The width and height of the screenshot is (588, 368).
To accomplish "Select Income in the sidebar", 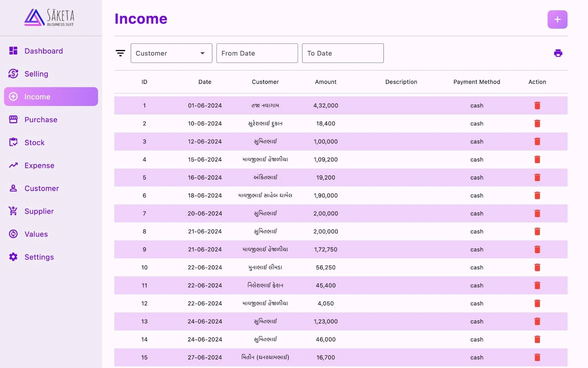I will 51,96.
